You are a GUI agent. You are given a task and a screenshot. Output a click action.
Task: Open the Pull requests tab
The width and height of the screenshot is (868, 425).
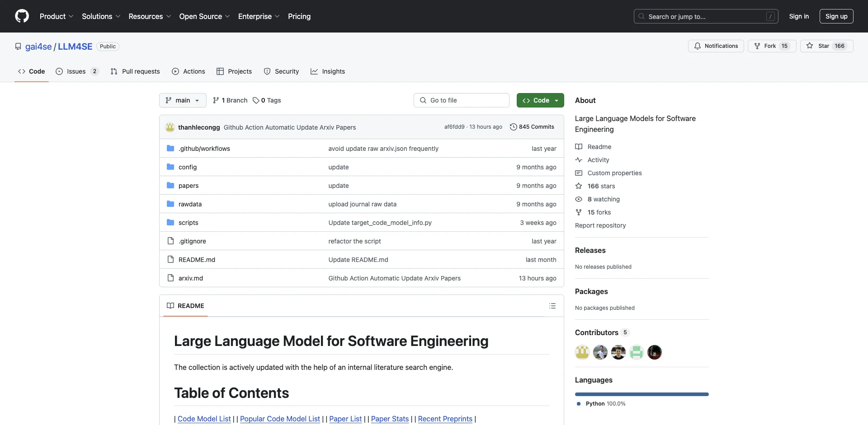pyautogui.click(x=135, y=71)
